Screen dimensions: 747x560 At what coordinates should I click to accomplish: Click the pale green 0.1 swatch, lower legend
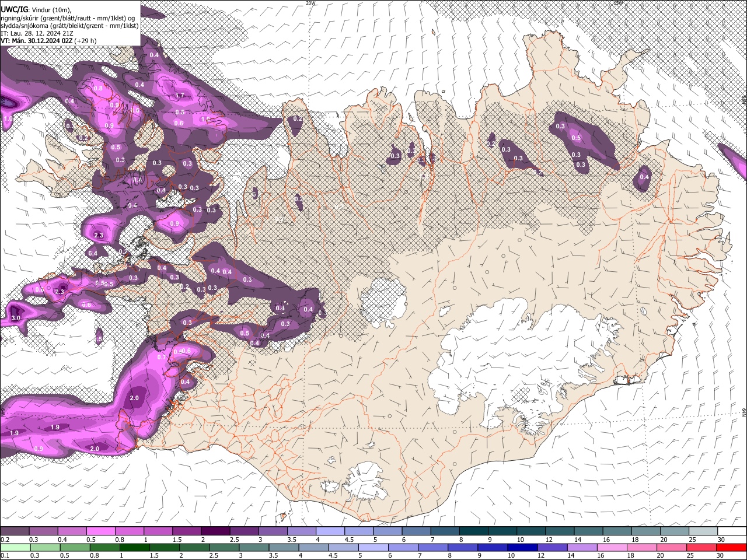coord(15,547)
